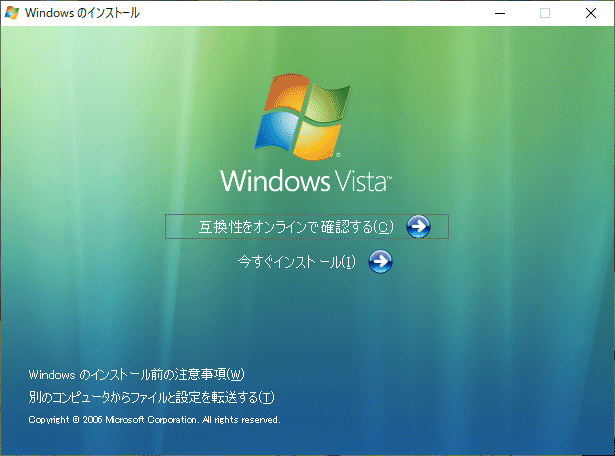Minimize the Windows のインストール window
Screen dimensions: 615x456
pos(500,13)
